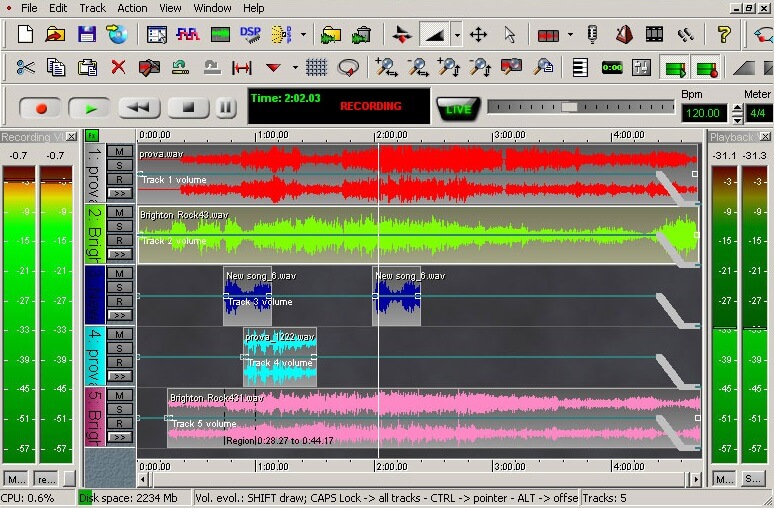Start recording with the red record button

coord(40,109)
